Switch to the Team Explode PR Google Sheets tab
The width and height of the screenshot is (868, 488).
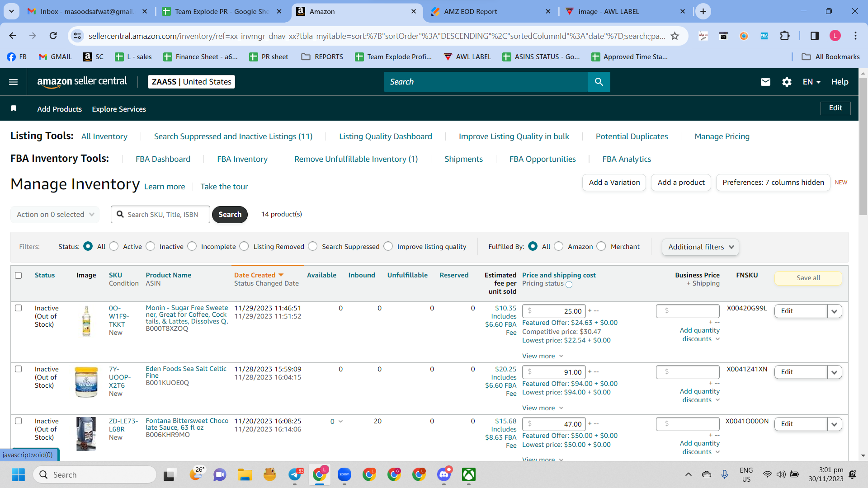pyautogui.click(x=222, y=11)
